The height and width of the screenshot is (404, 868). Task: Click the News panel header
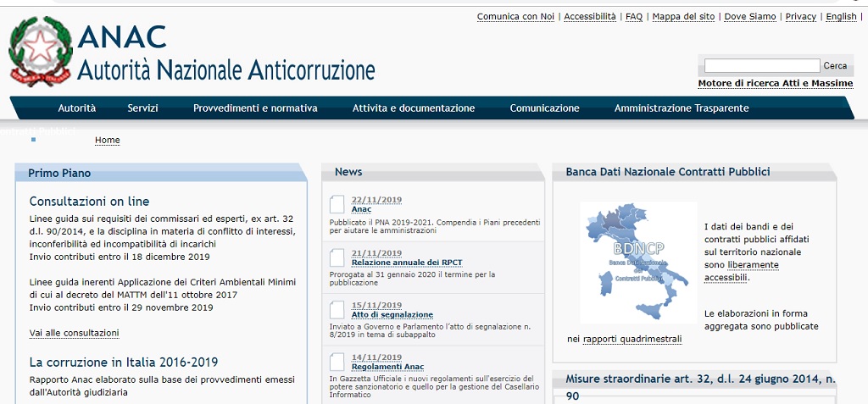tap(433, 172)
